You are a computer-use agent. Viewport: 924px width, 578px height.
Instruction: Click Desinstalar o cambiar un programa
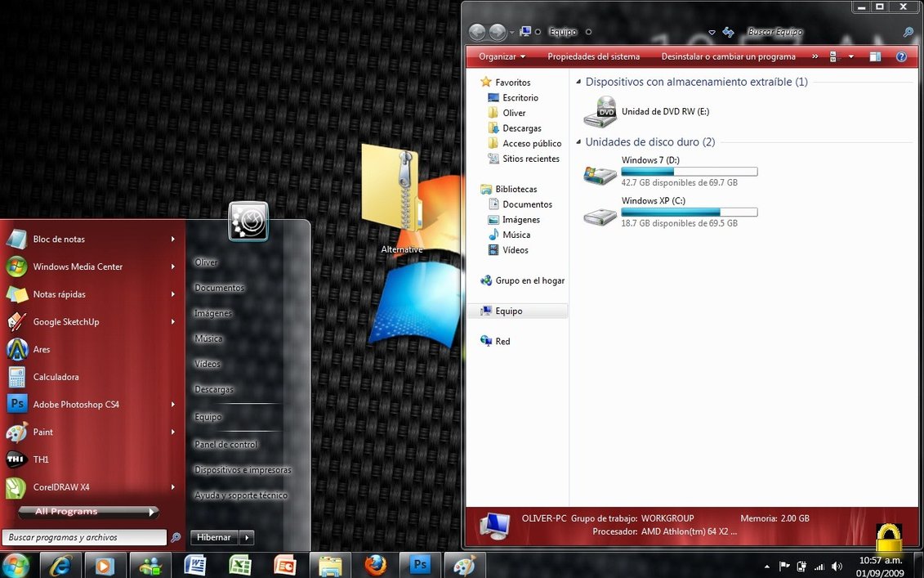tap(729, 56)
